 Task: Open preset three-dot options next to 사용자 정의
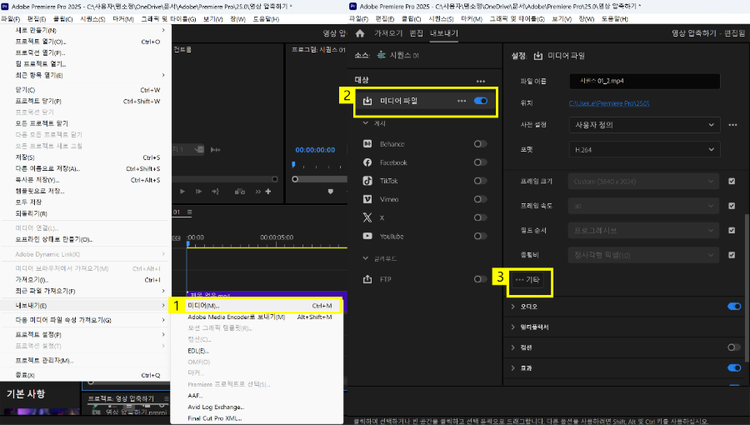pyautogui.click(x=733, y=125)
